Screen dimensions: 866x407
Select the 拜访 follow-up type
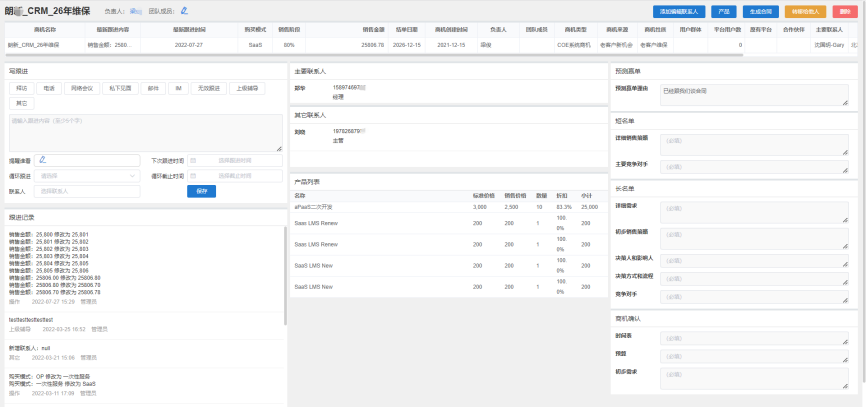(22, 88)
